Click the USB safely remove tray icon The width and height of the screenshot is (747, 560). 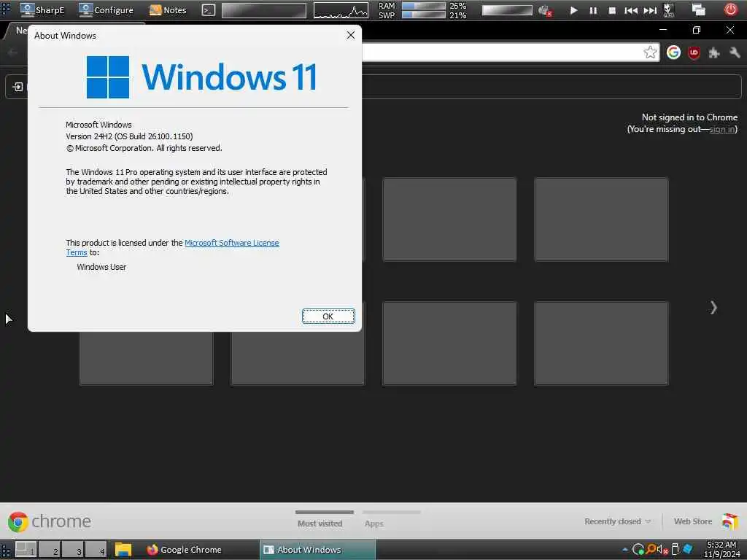675,550
